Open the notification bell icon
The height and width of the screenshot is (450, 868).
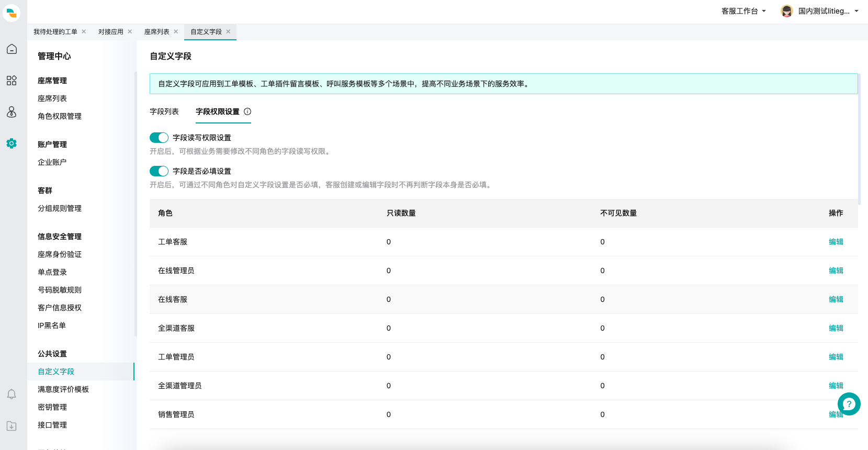[x=12, y=395]
